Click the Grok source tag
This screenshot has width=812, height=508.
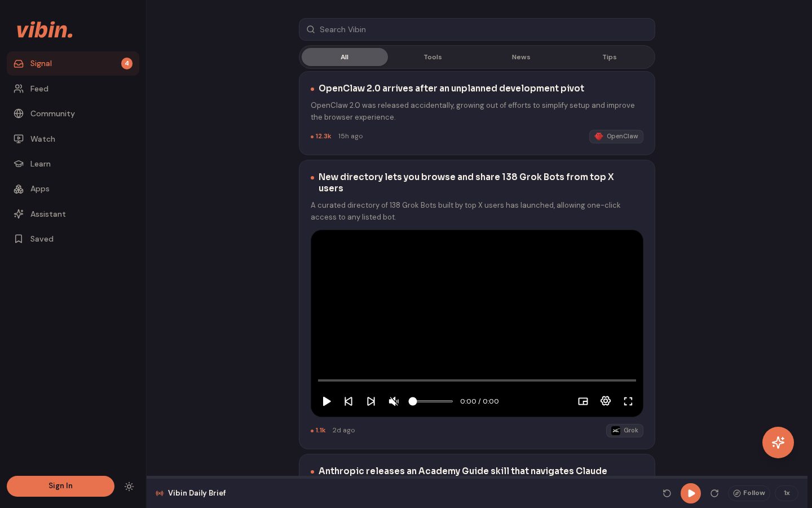pyautogui.click(x=625, y=431)
